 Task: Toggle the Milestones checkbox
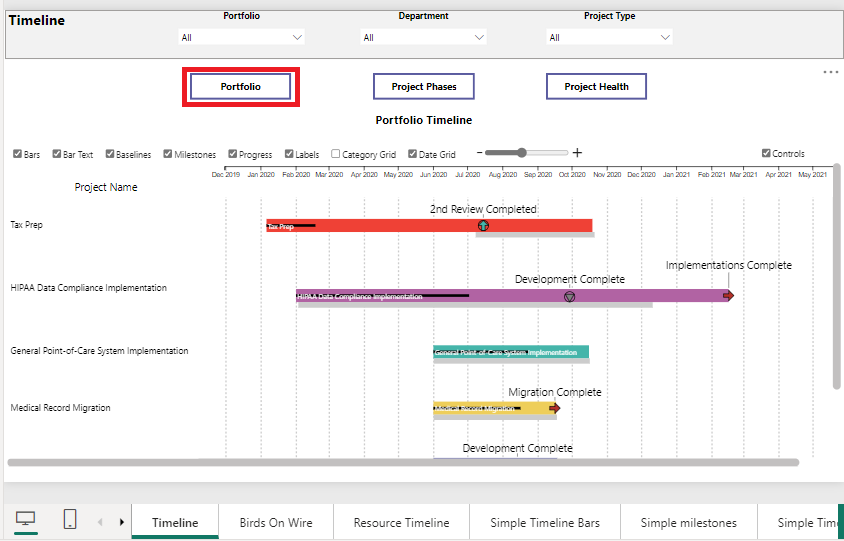click(168, 154)
